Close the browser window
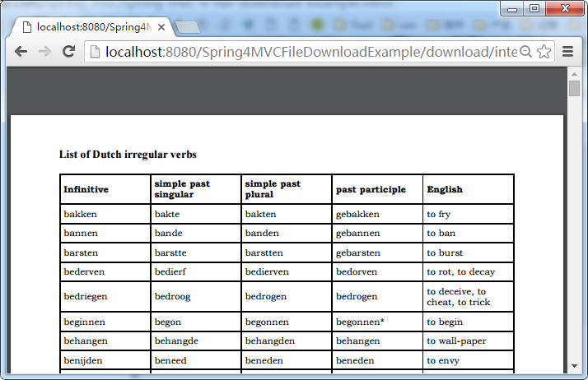This screenshot has height=380, width=588. coord(565,8)
